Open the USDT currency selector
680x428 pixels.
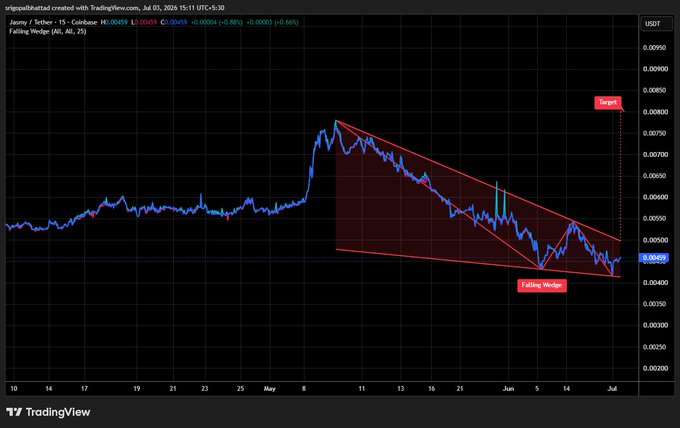[x=656, y=23]
